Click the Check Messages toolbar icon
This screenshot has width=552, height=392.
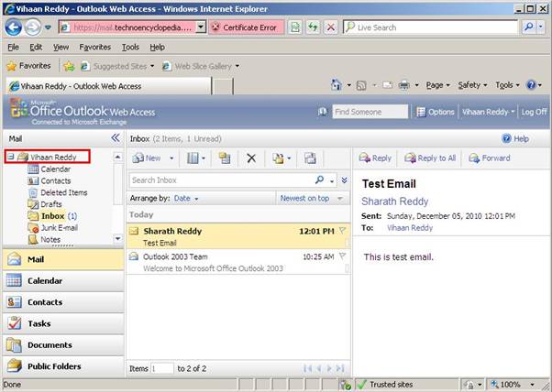[x=310, y=158]
